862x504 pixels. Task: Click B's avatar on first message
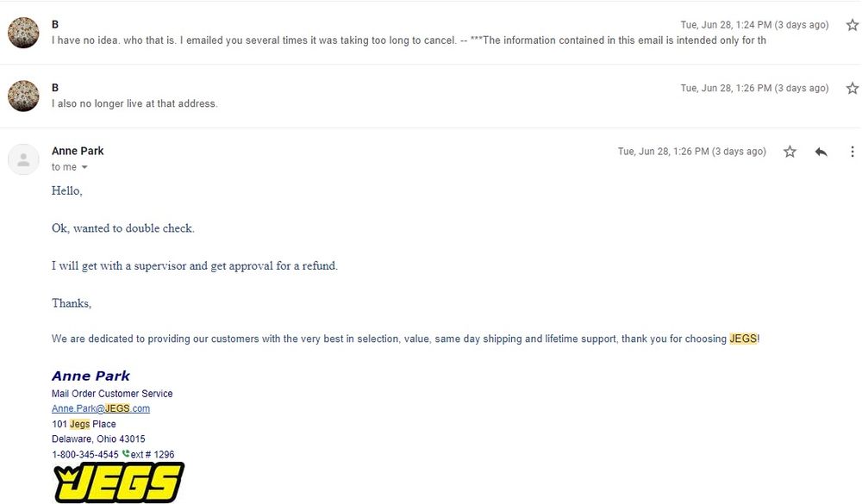(x=23, y=33)
